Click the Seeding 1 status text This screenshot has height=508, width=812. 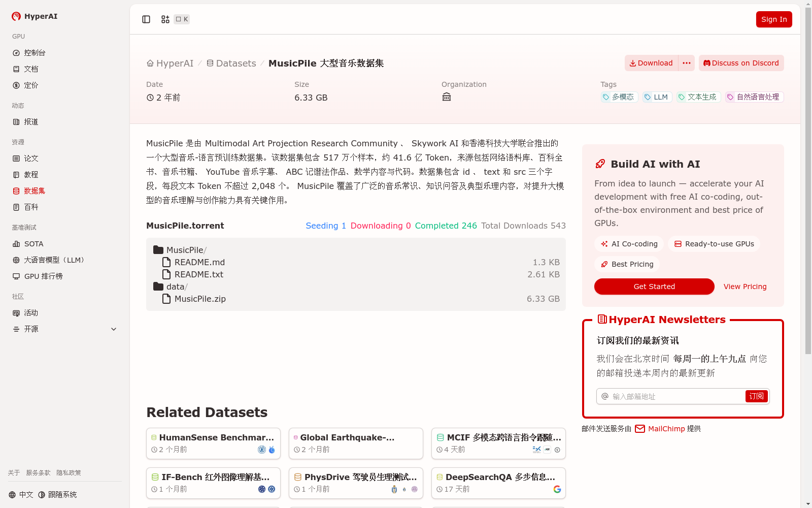326,226
